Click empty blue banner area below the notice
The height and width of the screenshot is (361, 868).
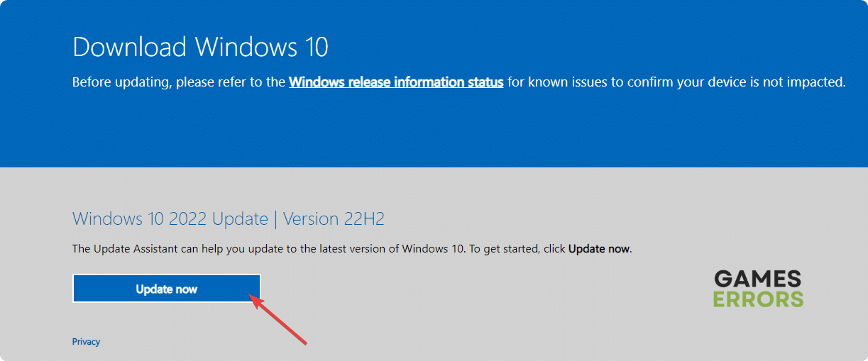tap(426, 131)
